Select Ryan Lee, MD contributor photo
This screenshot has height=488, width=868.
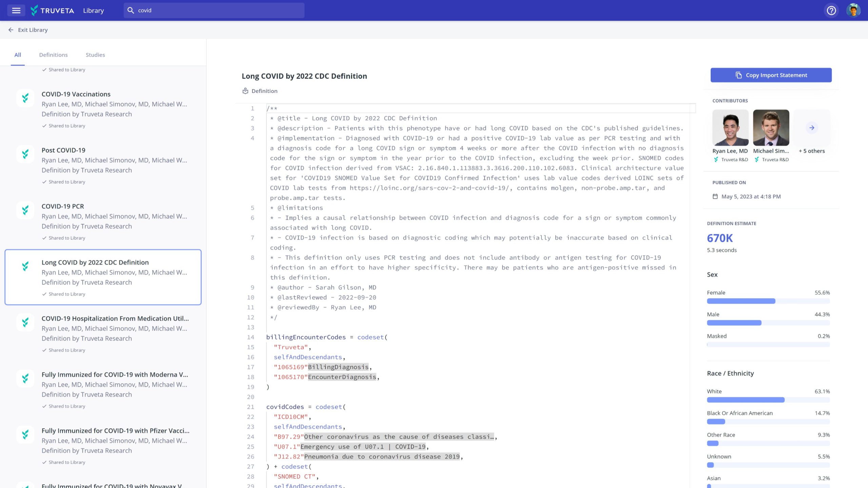(731, 128)
